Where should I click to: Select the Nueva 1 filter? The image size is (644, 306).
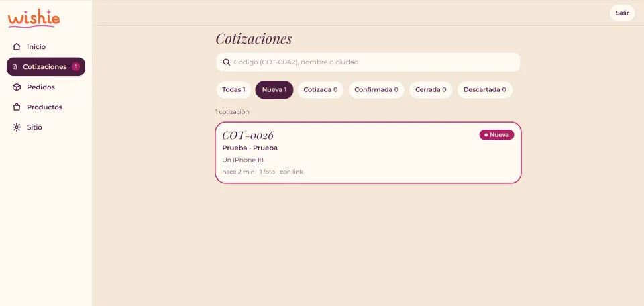[274, 89]
